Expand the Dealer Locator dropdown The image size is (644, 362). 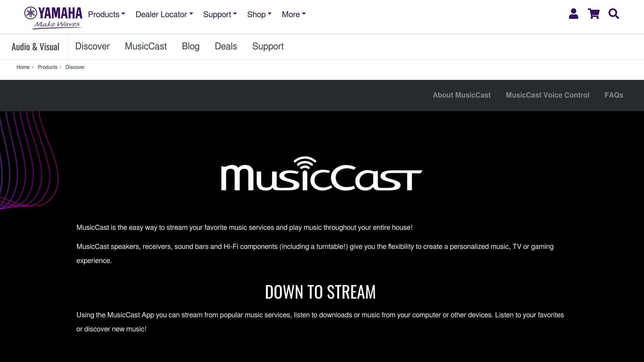164,14
